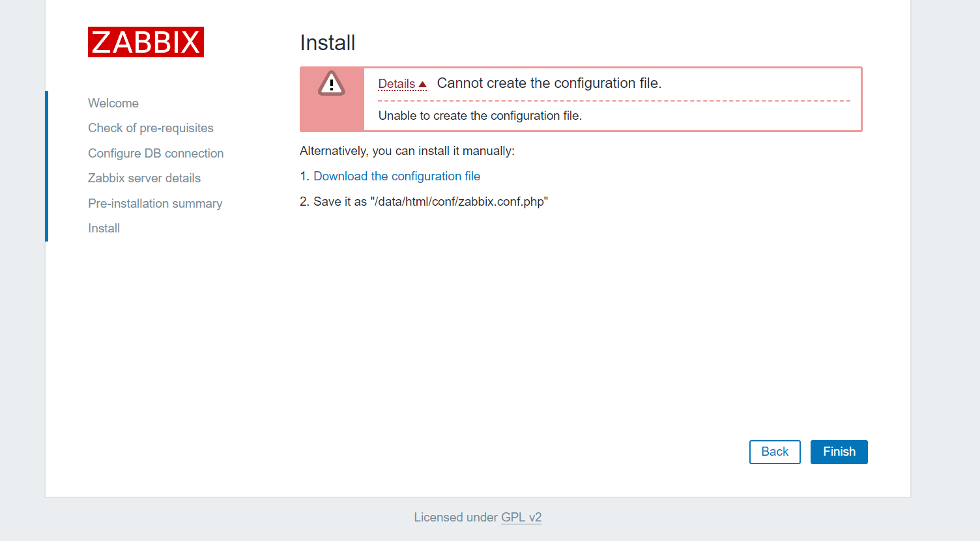Select Check of pre-requisites step
This screenshot has height=541, width=980.
[x=151, y=128]
